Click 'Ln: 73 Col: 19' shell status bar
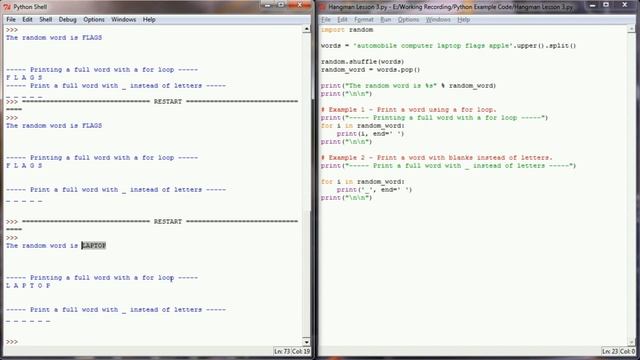This screenshot has height=360, width=640. tap(291, 351)
